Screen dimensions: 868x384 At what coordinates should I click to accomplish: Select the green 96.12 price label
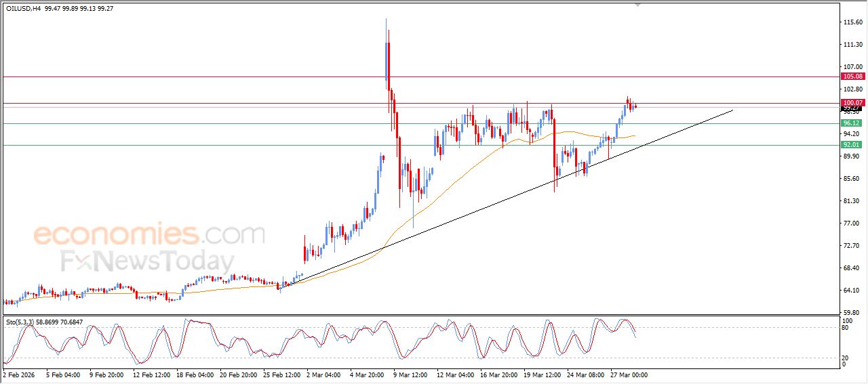[x=851, y=123]
